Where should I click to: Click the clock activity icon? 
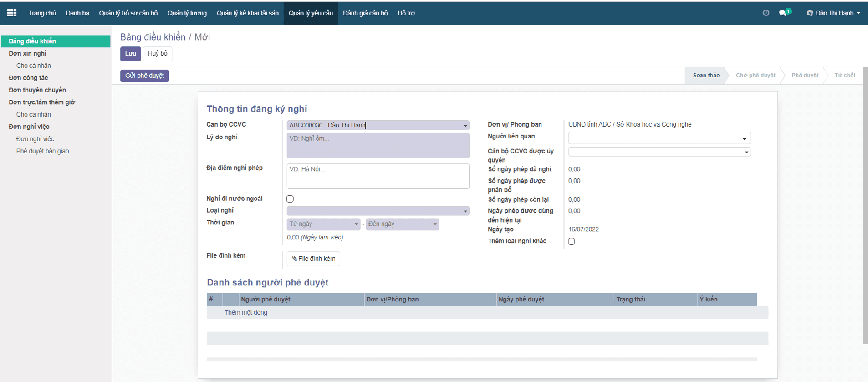pyautogui.click(x=766, y=13)
